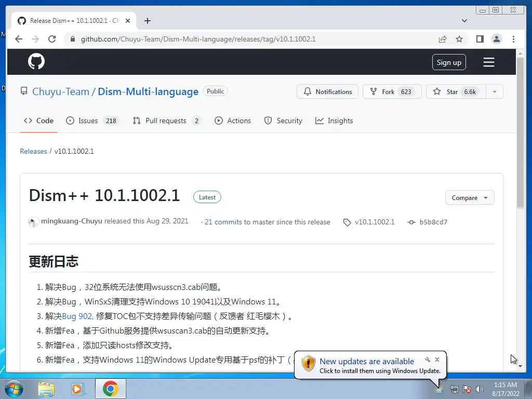Open Windows Explorer from taskbar
The image size is (532, 399).
pos(46,389)
